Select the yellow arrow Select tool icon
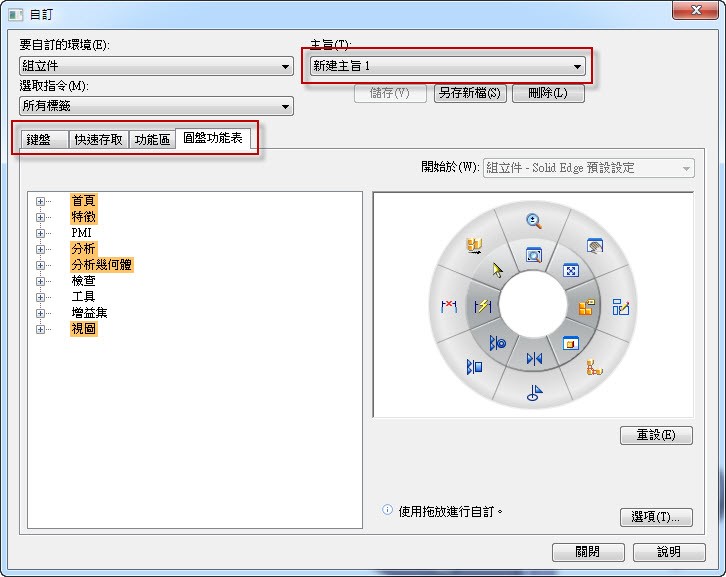Image resolution: width=726 pixels, height=577 pixels. (x=497, y=270)
